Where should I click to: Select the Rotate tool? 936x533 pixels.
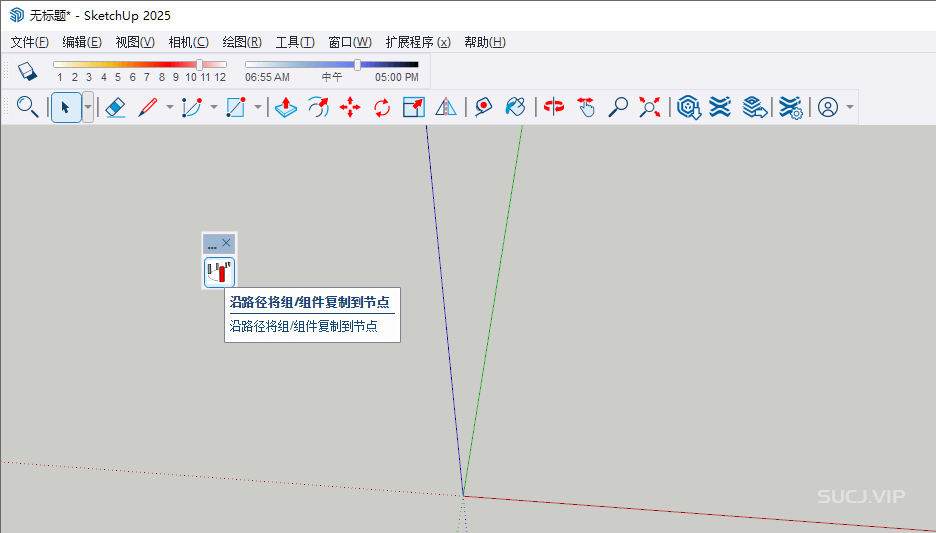(382, 107)
